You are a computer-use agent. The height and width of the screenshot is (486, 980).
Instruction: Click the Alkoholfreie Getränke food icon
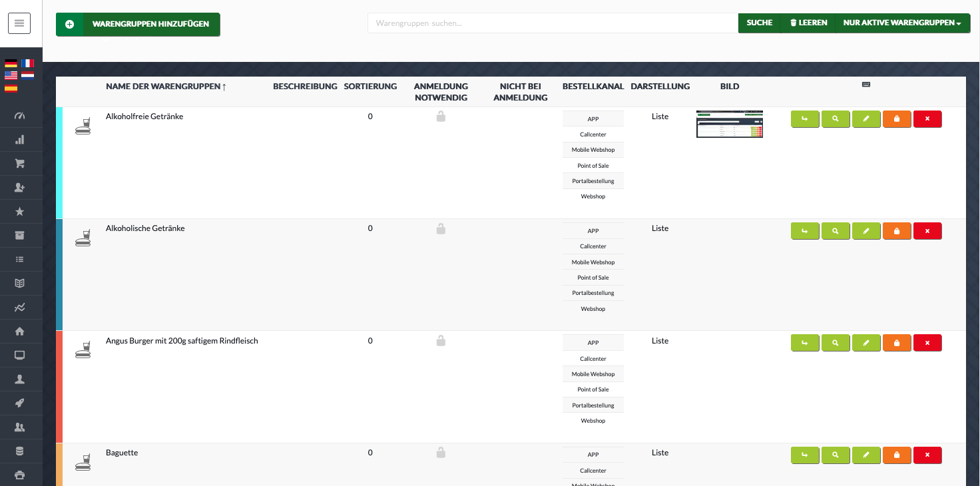tap(83, 126)
